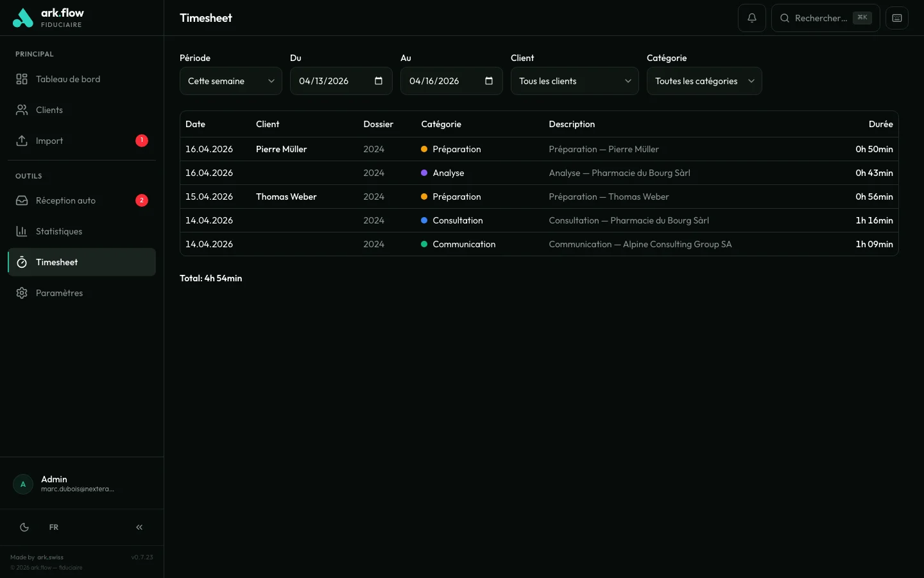Click the keyboard icon in top bar

tap(896, 18)
